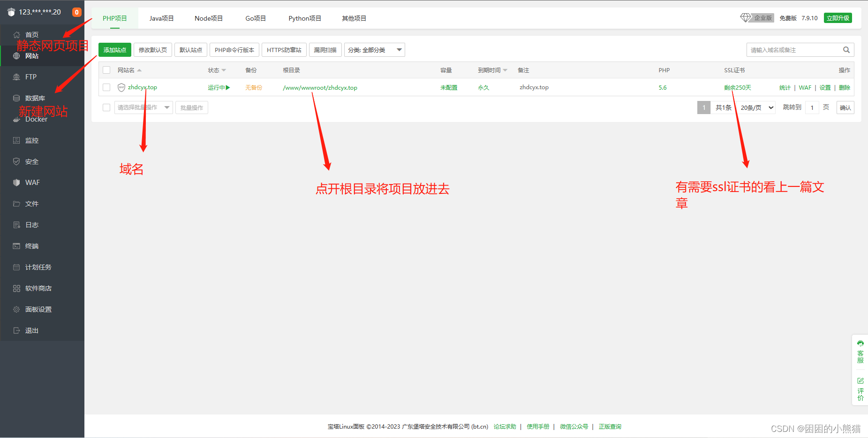Open the 分类: 全部分类 dropdown

pos(375,50)
